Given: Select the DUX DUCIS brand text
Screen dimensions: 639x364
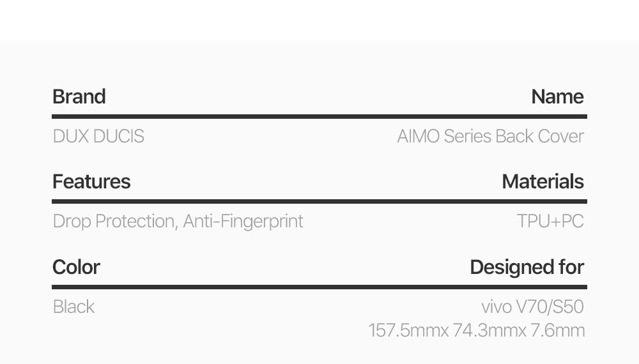Looking at the screenshot, I should pyautogui.click(x=98, y=136).
